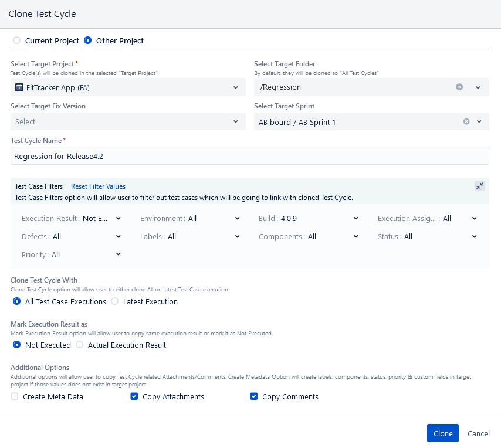Click the Reset Filter Values link

tap(98, 186)
